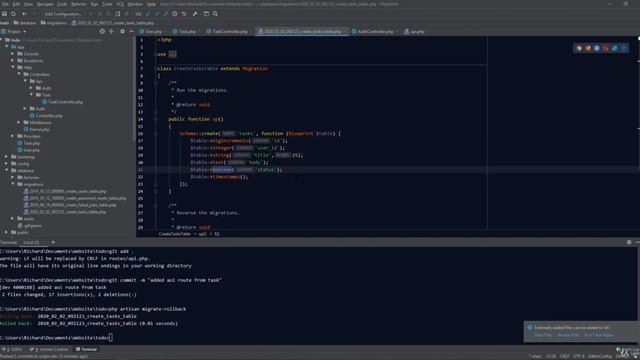Click the database breadcrumb in navigation bar
640x360 pixels.
pos(25,23)
